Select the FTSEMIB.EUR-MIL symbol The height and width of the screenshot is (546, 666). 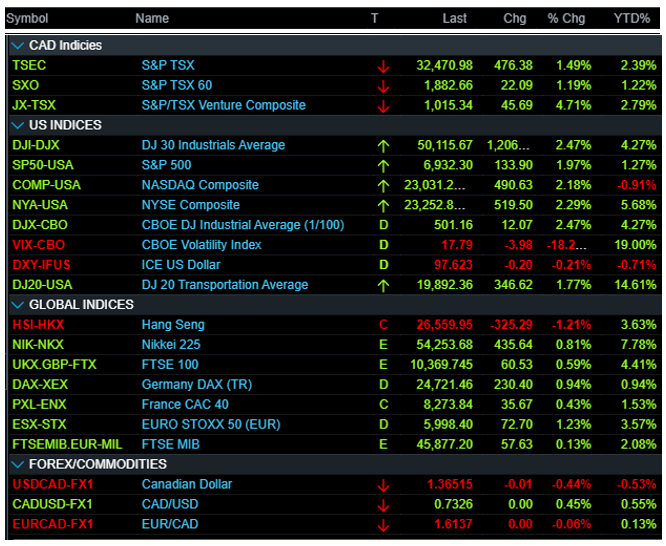67,445
